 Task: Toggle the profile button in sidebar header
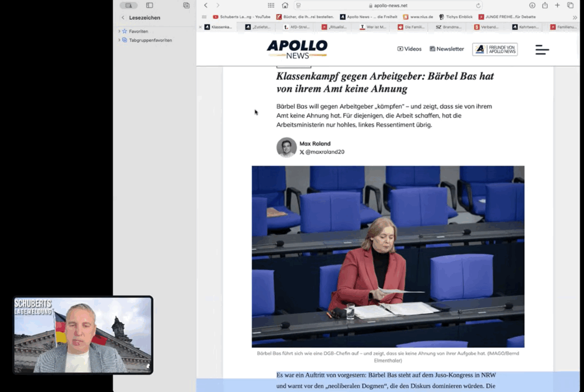click(128, 5)
